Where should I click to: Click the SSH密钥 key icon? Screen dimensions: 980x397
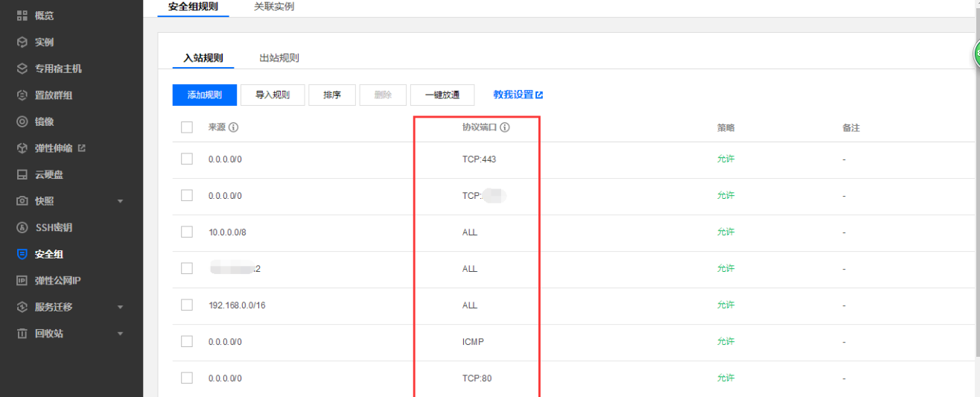pos(22,227)
